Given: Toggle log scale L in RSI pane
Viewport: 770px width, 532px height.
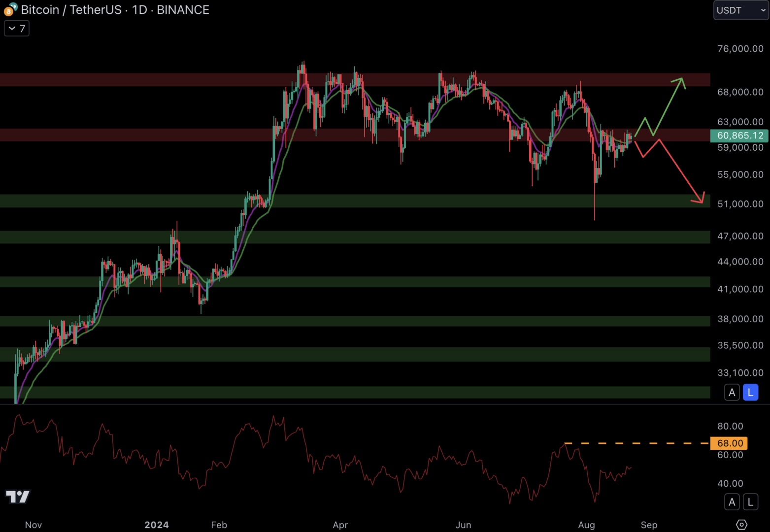Looking at the screenshot, I should [750, 502].
